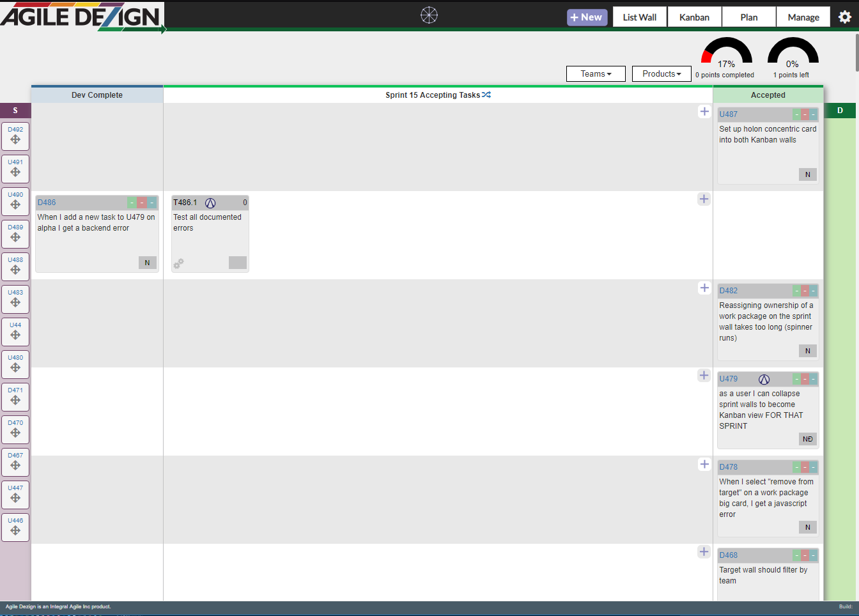Click the gears icon on task T486.1
The height and width of the screenshot is (616, 859).
pyautogui.click(x=179, y=263)
